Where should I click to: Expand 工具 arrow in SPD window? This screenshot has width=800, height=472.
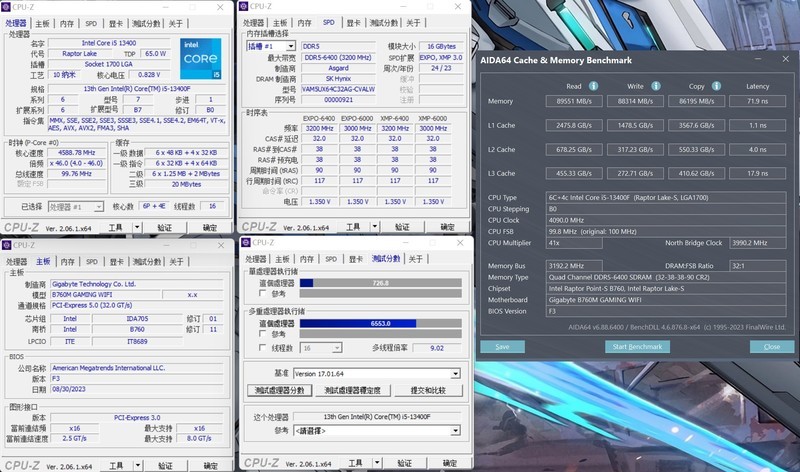coord(375,227)
